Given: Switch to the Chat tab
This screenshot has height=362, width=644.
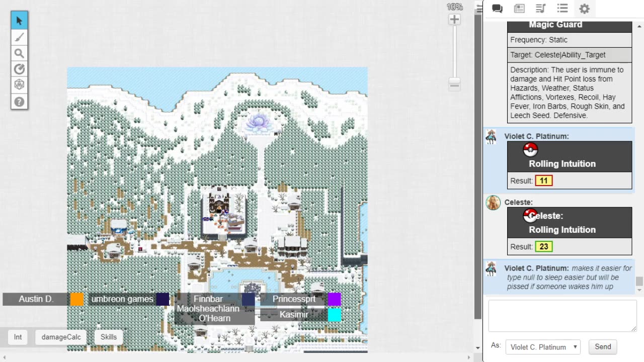Looking at the screenshot, I should coord(497,9).
